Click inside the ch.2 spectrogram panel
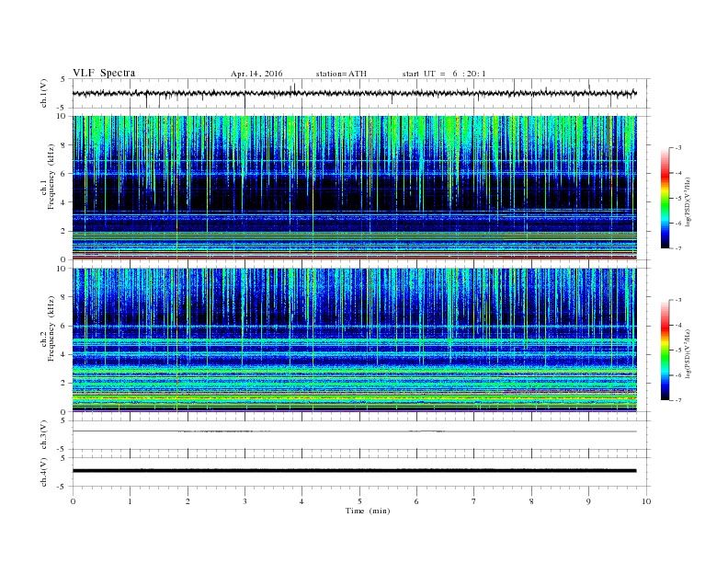 (354, 340)
